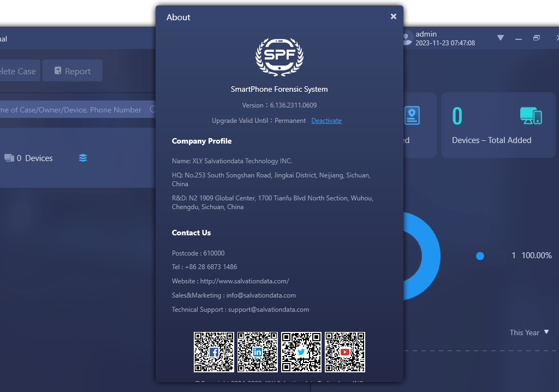Open the dropdown arrow next to admin
The image size is (559, 392).
(501, 38)
